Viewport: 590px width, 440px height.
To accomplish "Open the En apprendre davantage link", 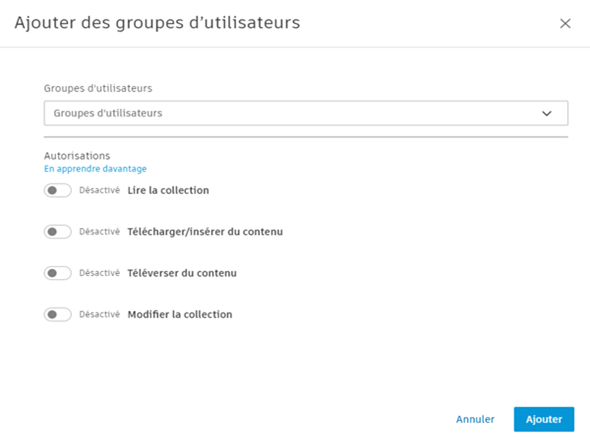I will tap(95, 169).
